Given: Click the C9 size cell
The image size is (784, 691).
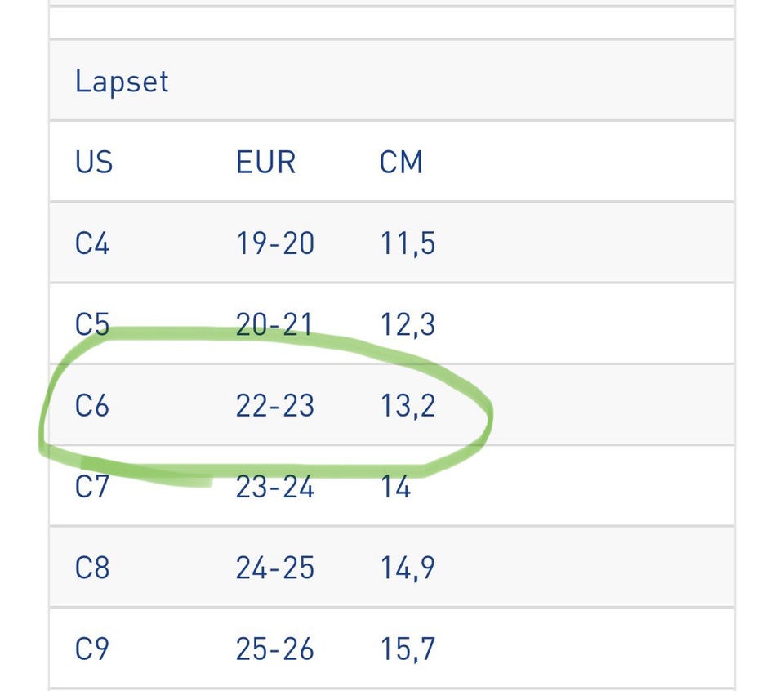Looking at the screenshot, I should coord(92,649).
